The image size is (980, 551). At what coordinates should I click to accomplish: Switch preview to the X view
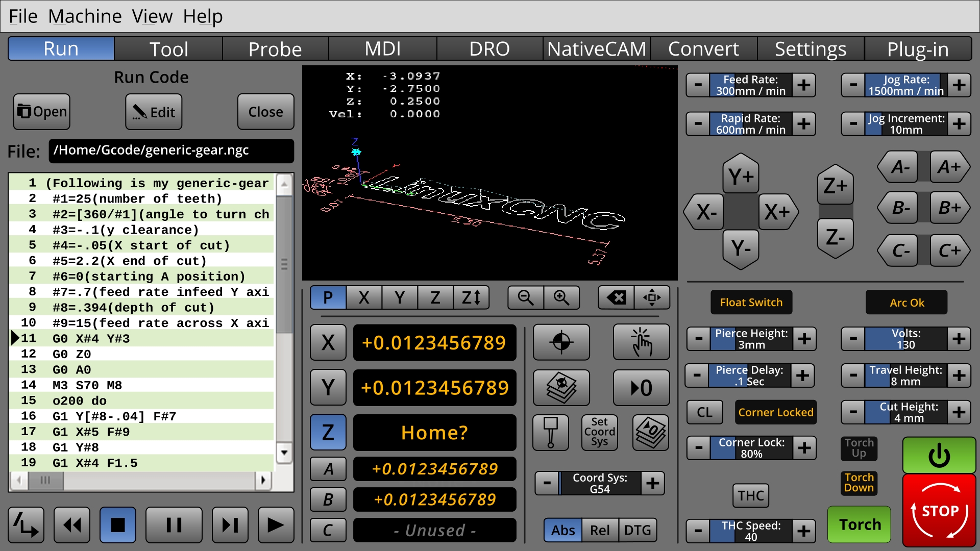364,297
